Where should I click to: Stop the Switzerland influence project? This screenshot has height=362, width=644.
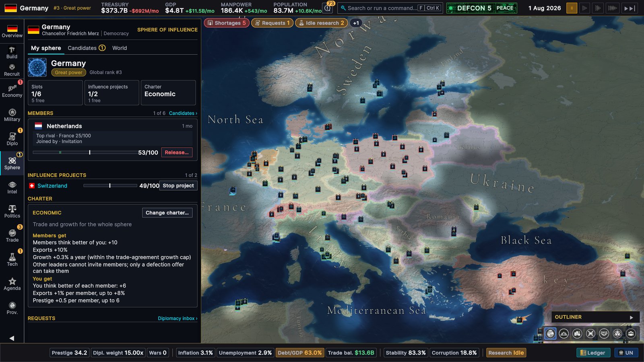[178, 185]
